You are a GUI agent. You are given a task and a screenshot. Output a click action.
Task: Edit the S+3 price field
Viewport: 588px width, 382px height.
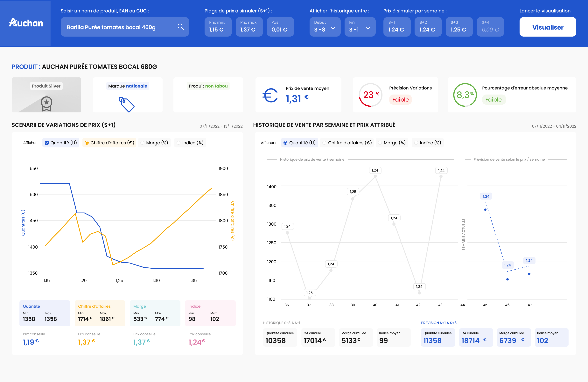pyautogui.click(x=459, y=27)
